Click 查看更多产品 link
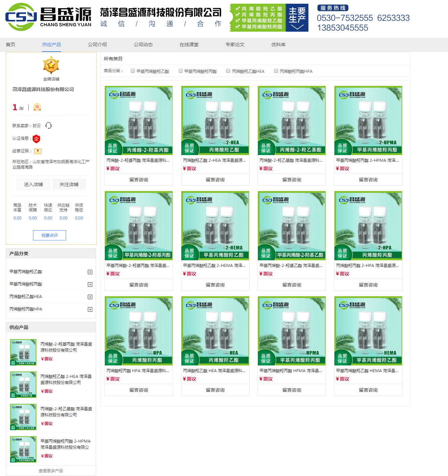This screenshot has width=448, height=476. click(x=51, y=471)
